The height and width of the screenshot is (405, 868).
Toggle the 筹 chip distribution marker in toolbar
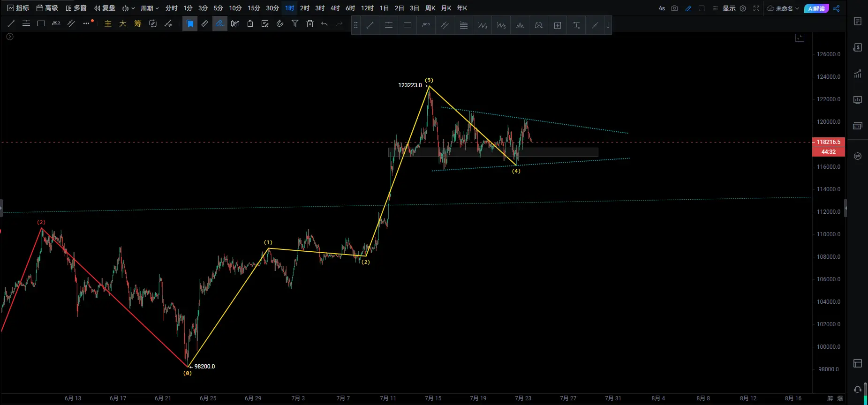[x=138, y=23]
